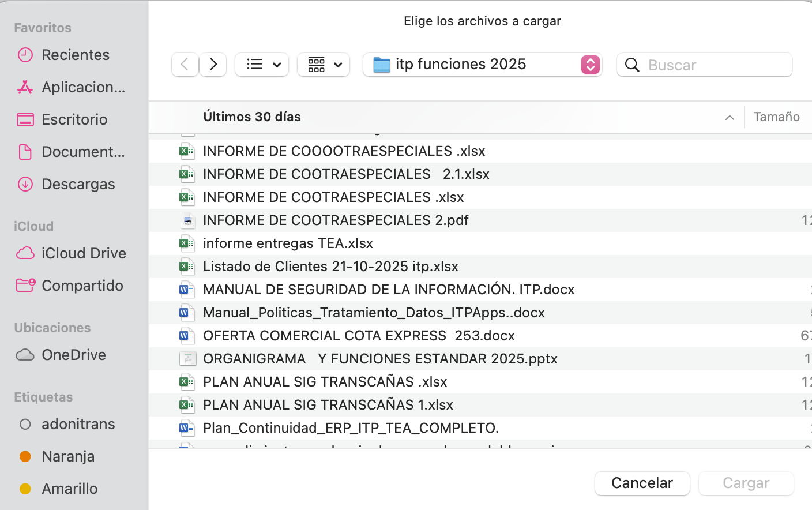The width and height of the screenshot is (812, 510).
Task: Select the OneDrive location
Action: (x=73, y=355)
